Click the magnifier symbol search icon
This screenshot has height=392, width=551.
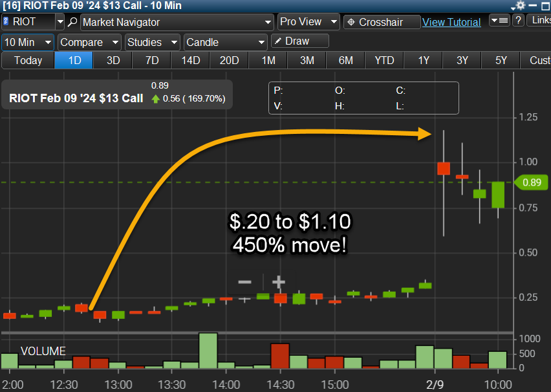pyautogui.click(x=72, y=22)
